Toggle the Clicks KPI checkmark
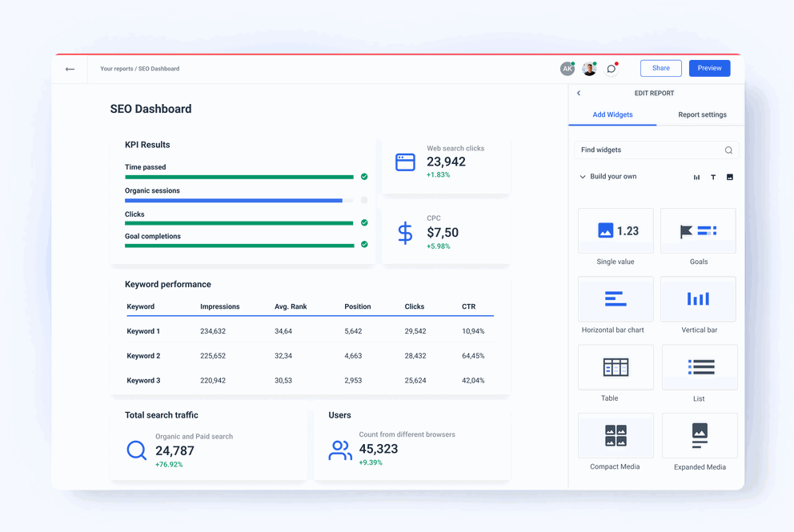The image size is (794, 532). coord(363,223)
